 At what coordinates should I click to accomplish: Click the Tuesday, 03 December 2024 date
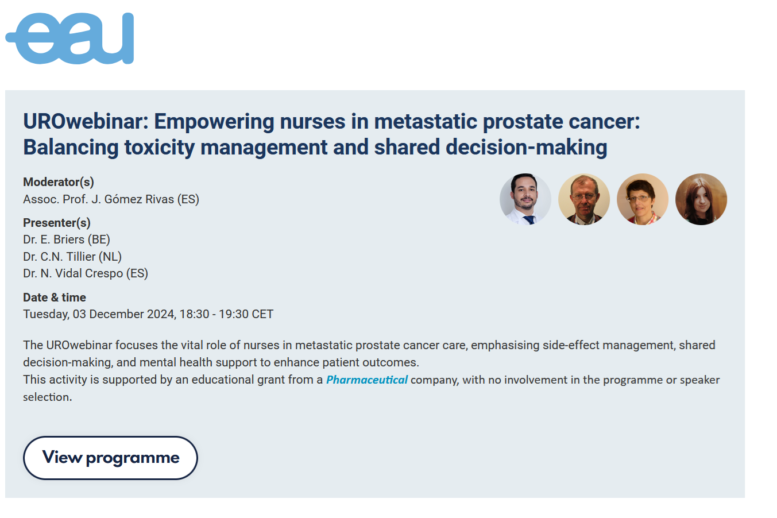point(97,314)
